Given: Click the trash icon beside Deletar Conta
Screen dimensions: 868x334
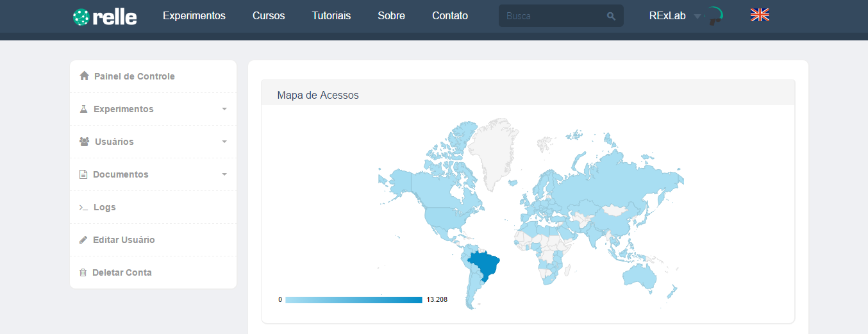Looking at the screenshot, I should click(x=83, y=272).
